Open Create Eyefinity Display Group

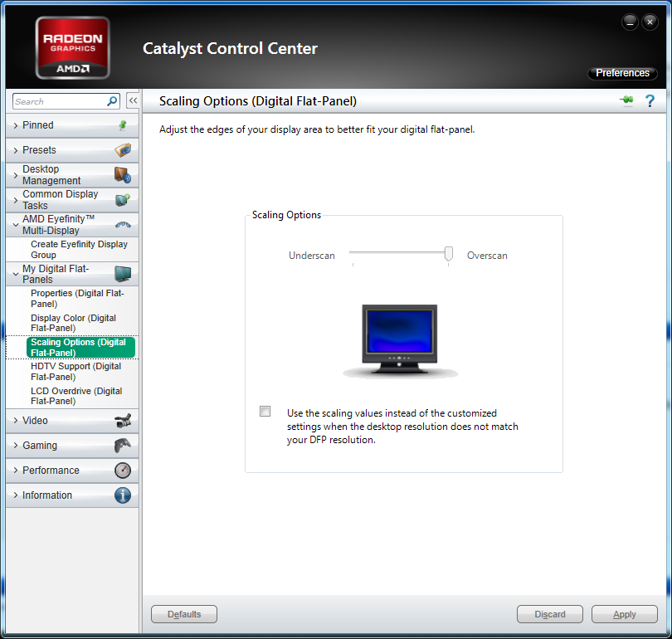tap(79, 250)
